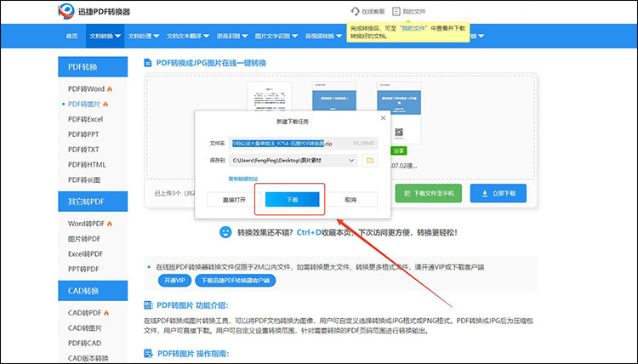
Task: Select PDF转长图 in sidebar
Action: [84, 179]
